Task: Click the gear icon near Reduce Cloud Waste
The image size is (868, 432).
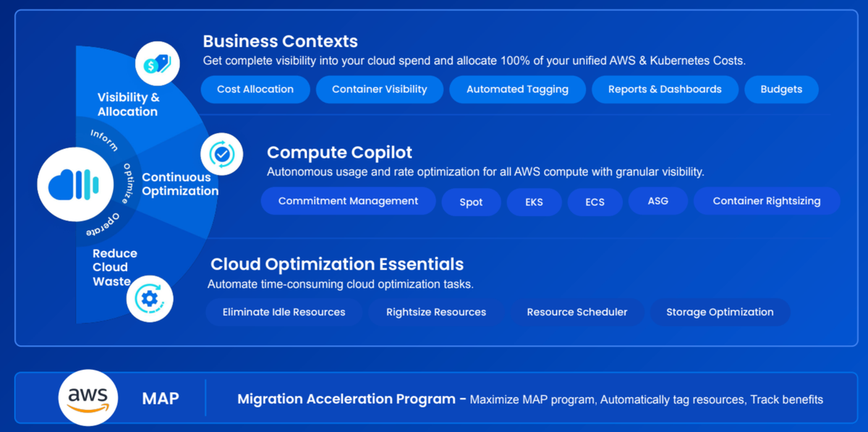Action: (150, 299)
